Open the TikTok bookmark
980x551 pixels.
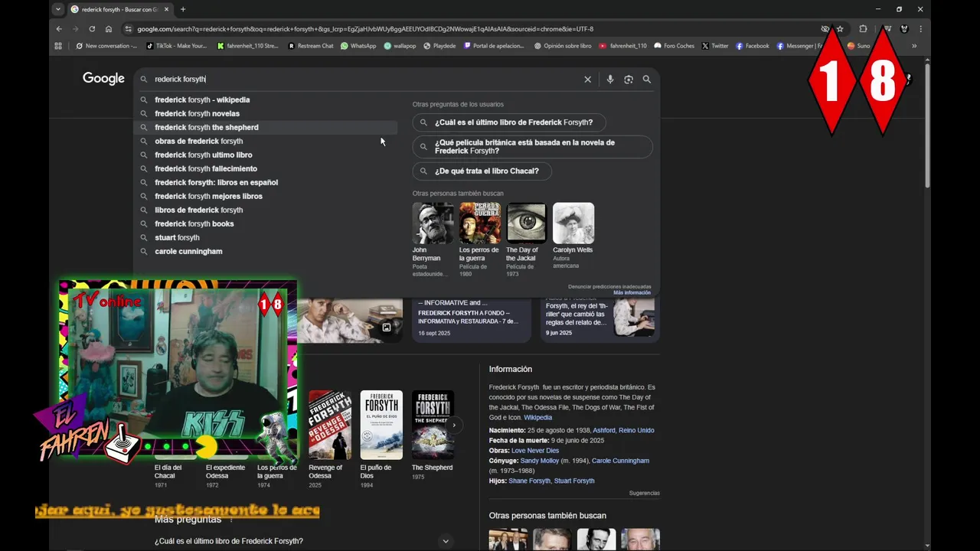pos(176,46)
